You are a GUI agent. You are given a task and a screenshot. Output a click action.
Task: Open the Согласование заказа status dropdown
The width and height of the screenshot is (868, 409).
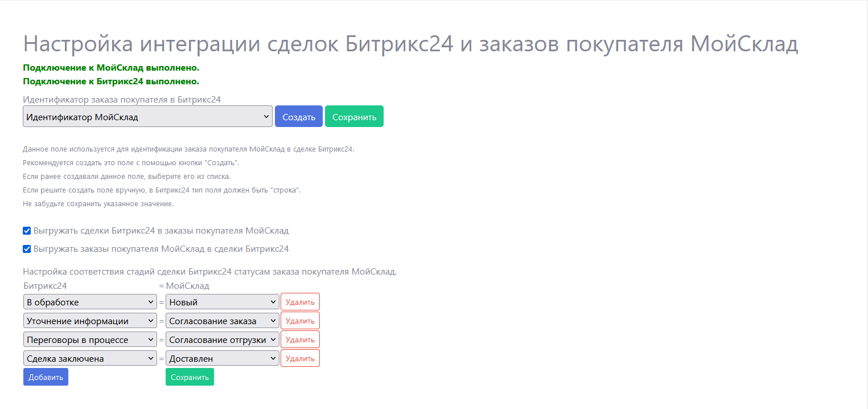coord(223,321)
